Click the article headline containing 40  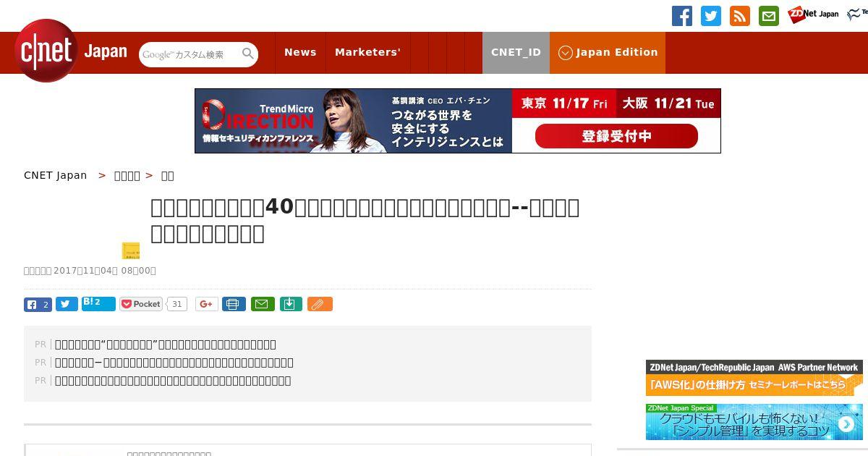[x=365, y=220]
